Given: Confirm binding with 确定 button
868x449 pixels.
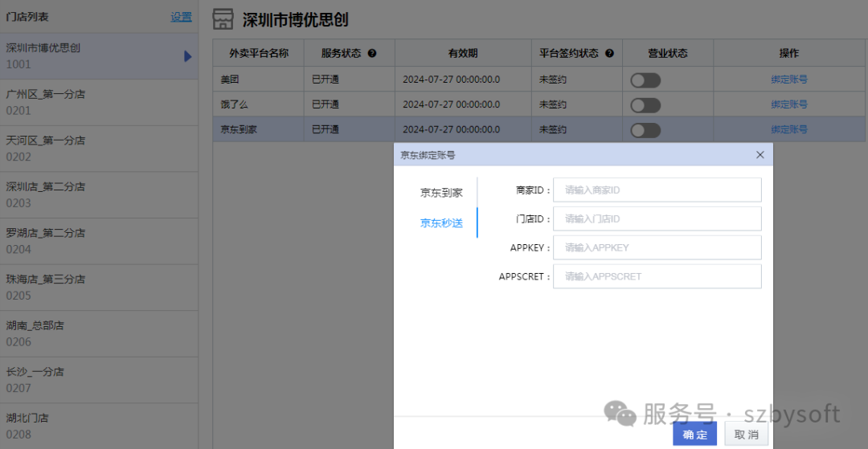Looking at the screenshot, I should click(x=694, y=434).
